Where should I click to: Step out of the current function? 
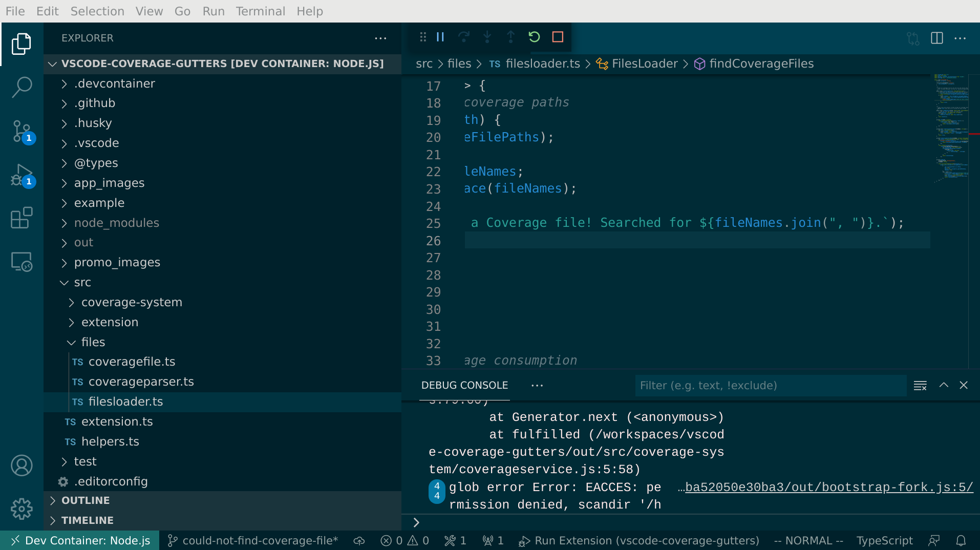(x=510, y=37)
